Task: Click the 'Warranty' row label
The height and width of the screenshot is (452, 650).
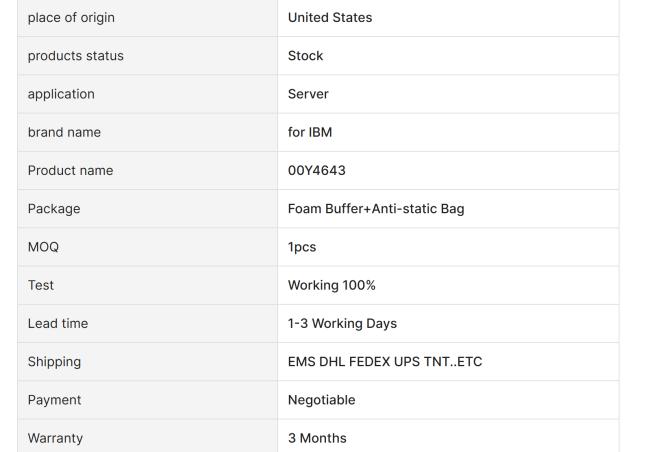Action: (x=55, y=438)
